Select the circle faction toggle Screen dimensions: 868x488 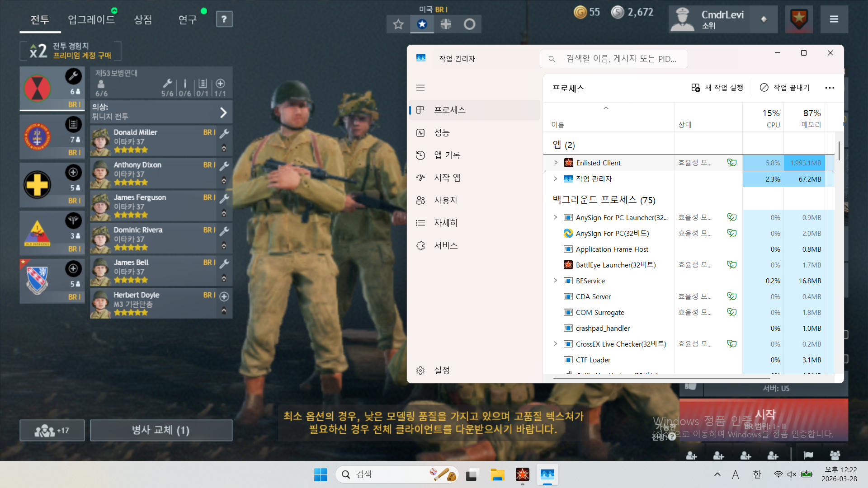coord(469,24)
